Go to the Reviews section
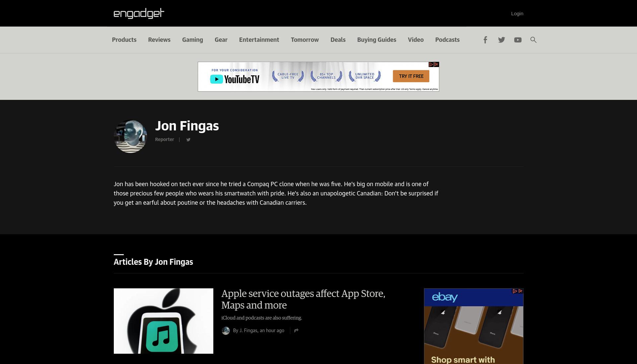The width and height of the screenshot is (637, 364). (x=159, y=40)
